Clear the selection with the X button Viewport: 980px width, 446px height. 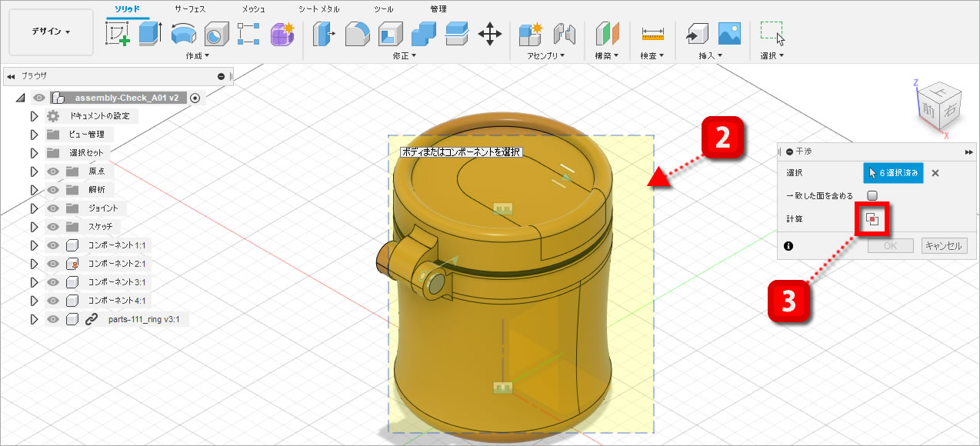coord(935,173)
